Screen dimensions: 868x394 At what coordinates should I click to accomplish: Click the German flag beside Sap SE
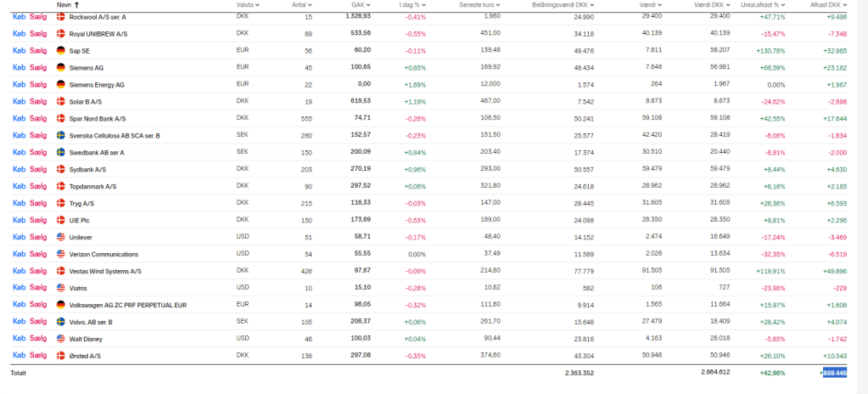[60, 50]
